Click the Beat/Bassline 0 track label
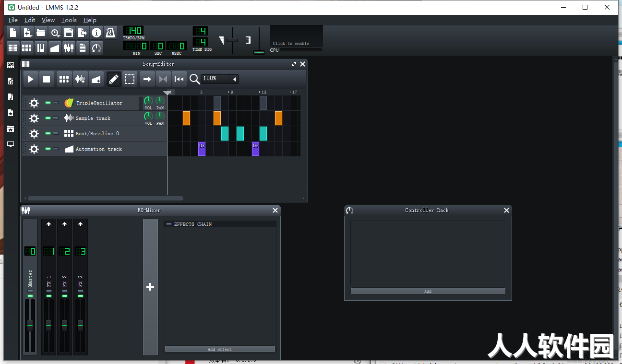Screen dimensions: 622x364 tap(97, 134)
